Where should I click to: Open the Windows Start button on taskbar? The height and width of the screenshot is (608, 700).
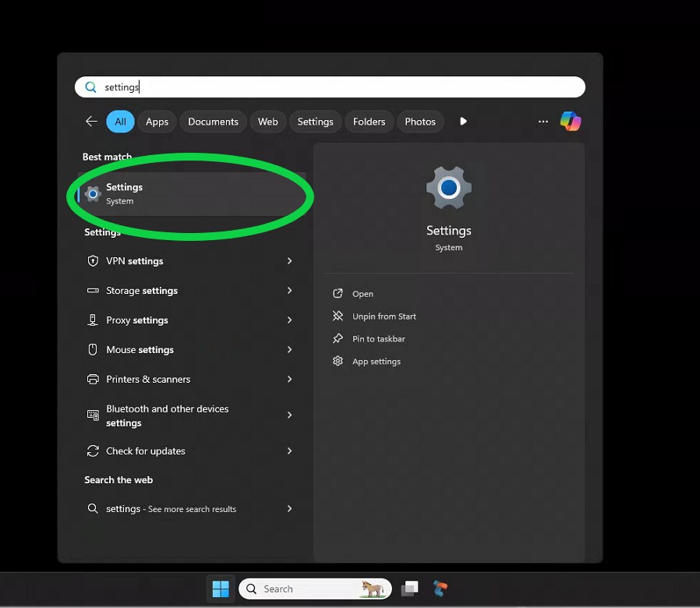click(221, 589)
